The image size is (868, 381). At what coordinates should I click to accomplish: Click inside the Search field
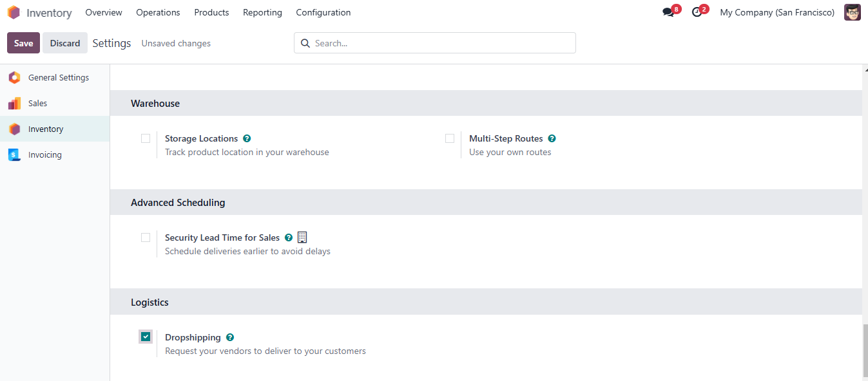pyautogui.click(x=434, y=42)
